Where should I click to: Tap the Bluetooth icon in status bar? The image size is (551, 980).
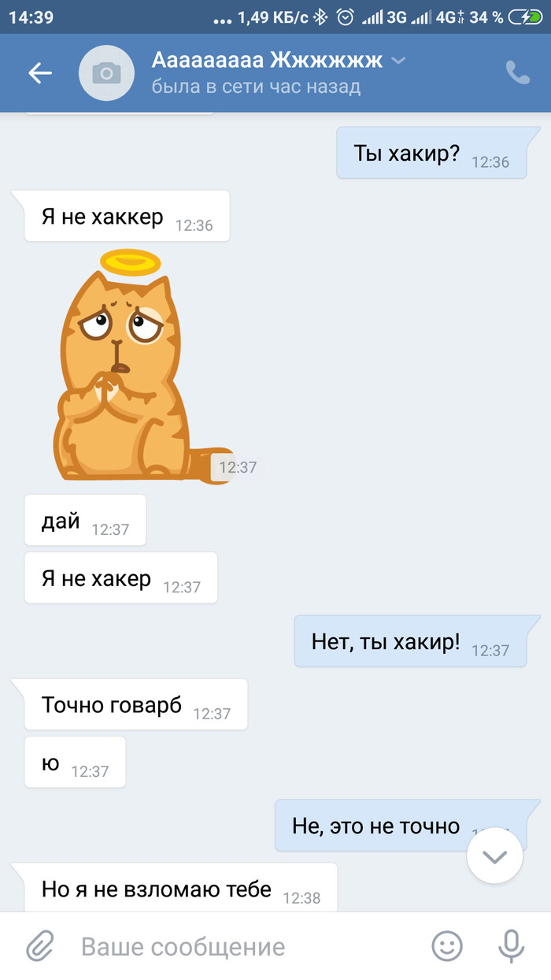320,17
